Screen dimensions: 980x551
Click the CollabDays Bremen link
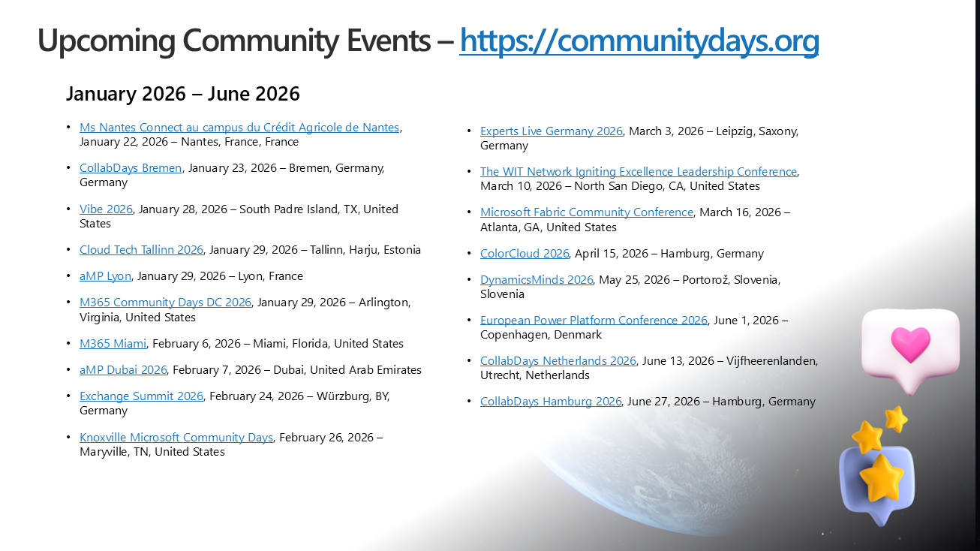[131, 168]
